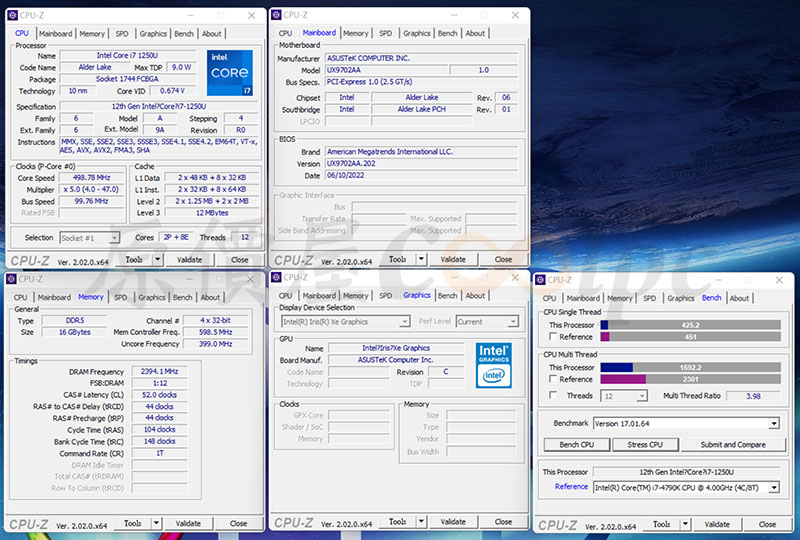Screen dimensions: 800x540
Task: Click Validate in the top-left CPU window
Action: pyautogui.click(x=189, y=259)
